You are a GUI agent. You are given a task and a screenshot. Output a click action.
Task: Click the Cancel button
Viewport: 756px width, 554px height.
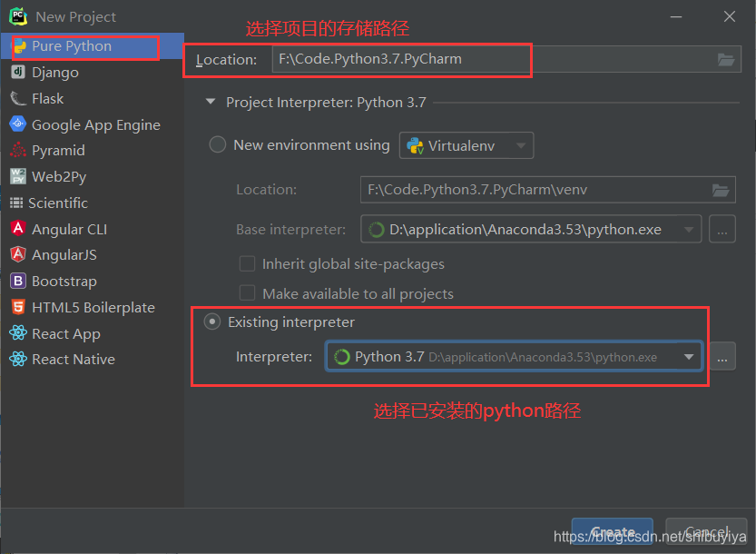point(706,532)
